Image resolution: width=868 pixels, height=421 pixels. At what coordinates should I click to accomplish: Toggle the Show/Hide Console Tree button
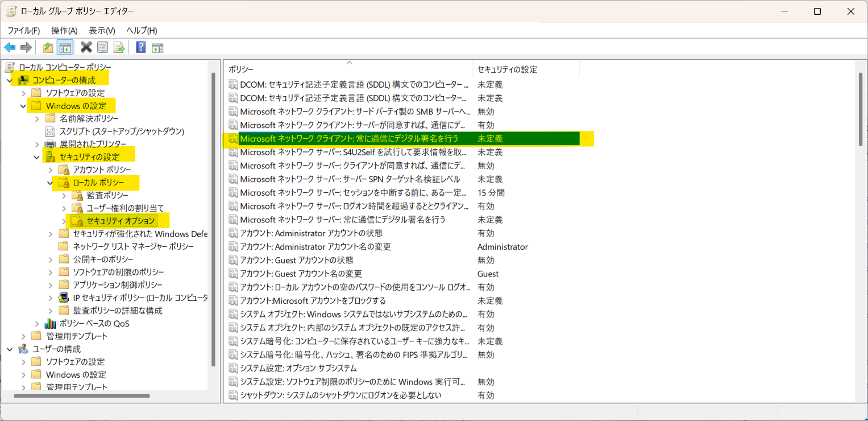tap(65, 47)
